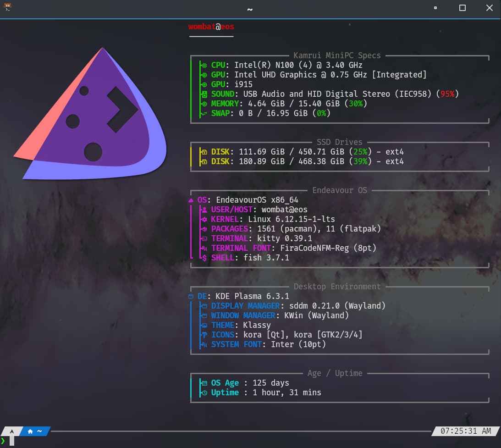Screen dimensions: 501x448
Task: Click 'Linux 6.12.15-1-lts' kernel text
Action: coord(292,219)
